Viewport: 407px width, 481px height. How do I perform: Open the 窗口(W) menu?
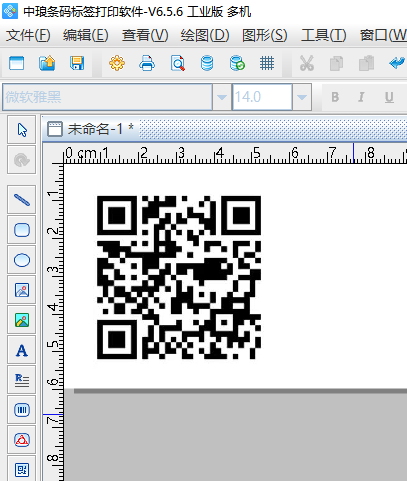[x=383, y=35]
